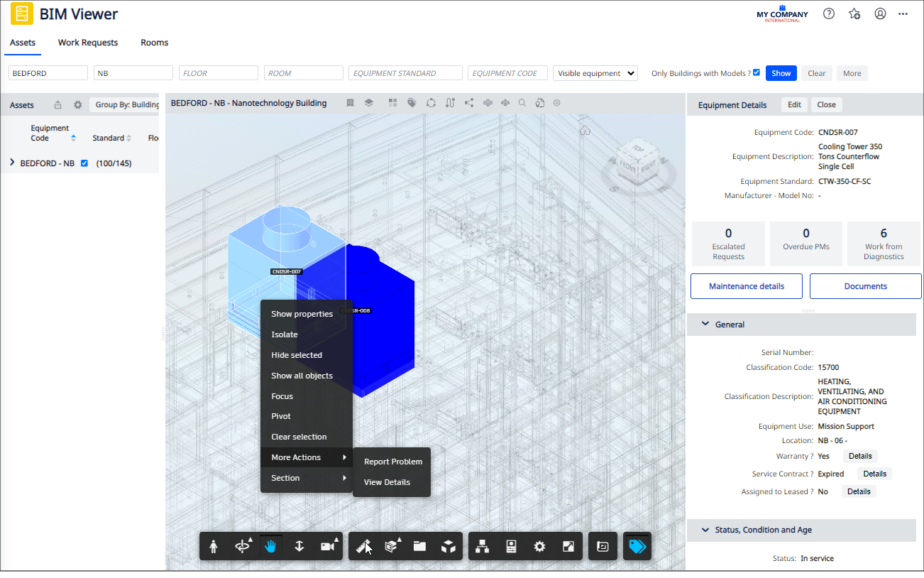Click the FLOOR filter input field

pyautogui.click(x=218, y=72)
